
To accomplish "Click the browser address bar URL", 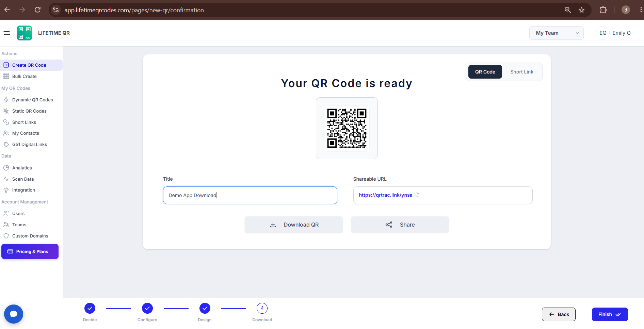I will coord(134,10).
